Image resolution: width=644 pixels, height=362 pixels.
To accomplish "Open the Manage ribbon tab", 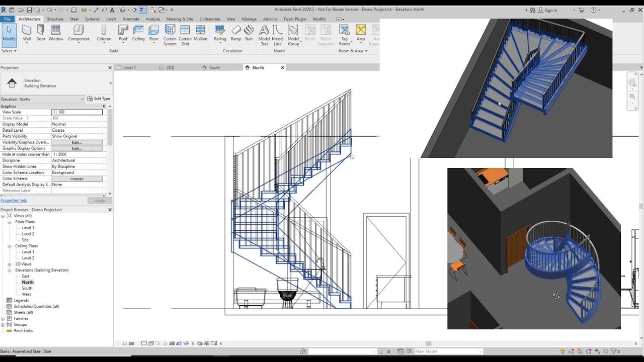I will pyautogui.click(x=249, y=19).
